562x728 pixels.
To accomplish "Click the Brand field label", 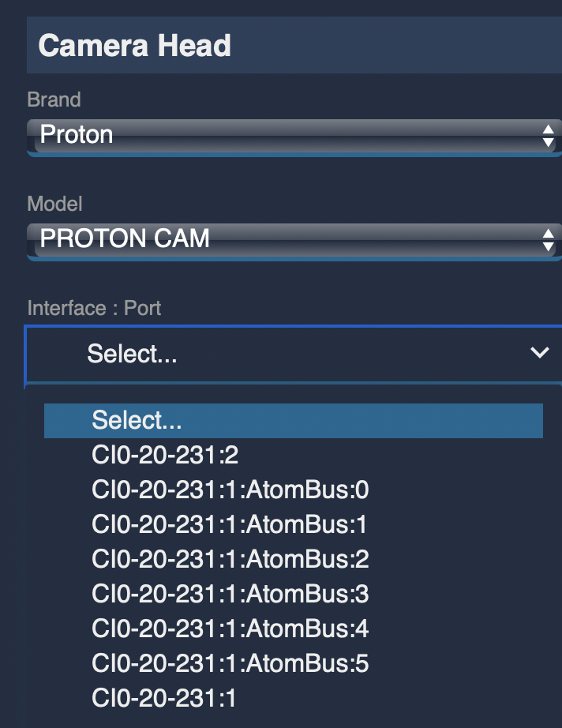I will click(54, 99).
